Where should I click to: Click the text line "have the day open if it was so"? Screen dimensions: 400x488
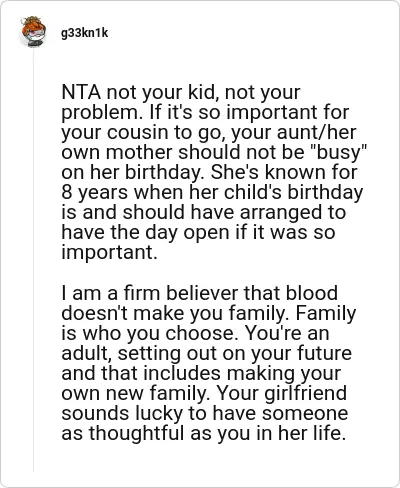(198, 232)
